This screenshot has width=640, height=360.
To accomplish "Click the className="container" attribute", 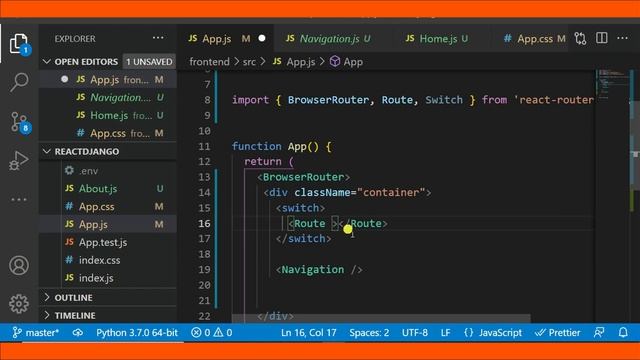I will pos(360,192).
